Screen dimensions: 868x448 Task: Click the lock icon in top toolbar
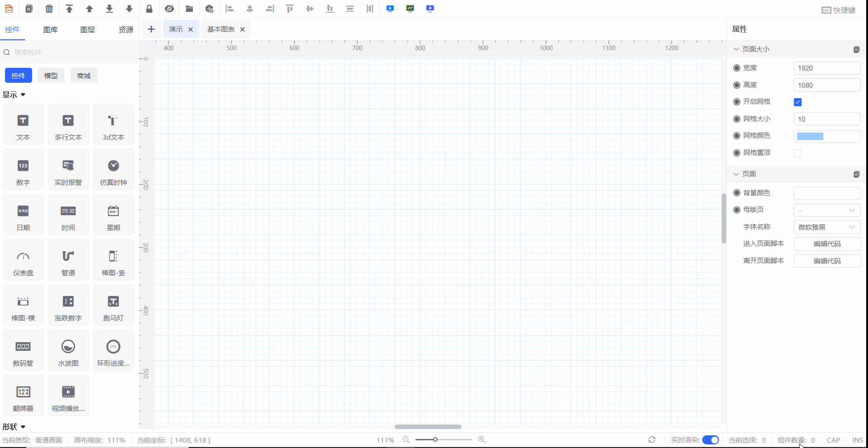coord(149,9)
